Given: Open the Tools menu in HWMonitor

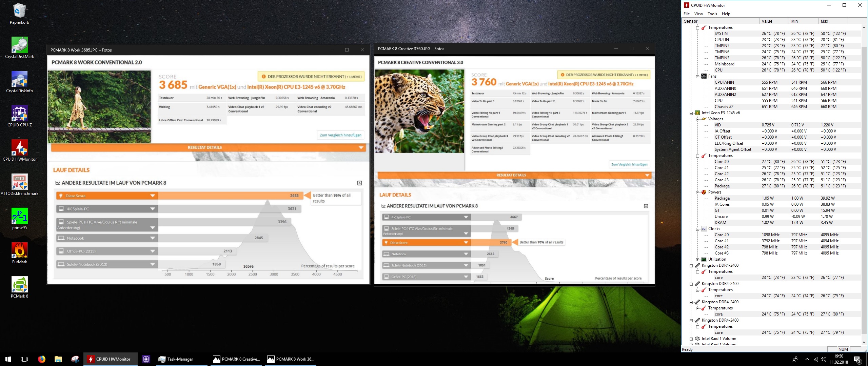Looking at the screenshot, I should (x=712, y=14).
